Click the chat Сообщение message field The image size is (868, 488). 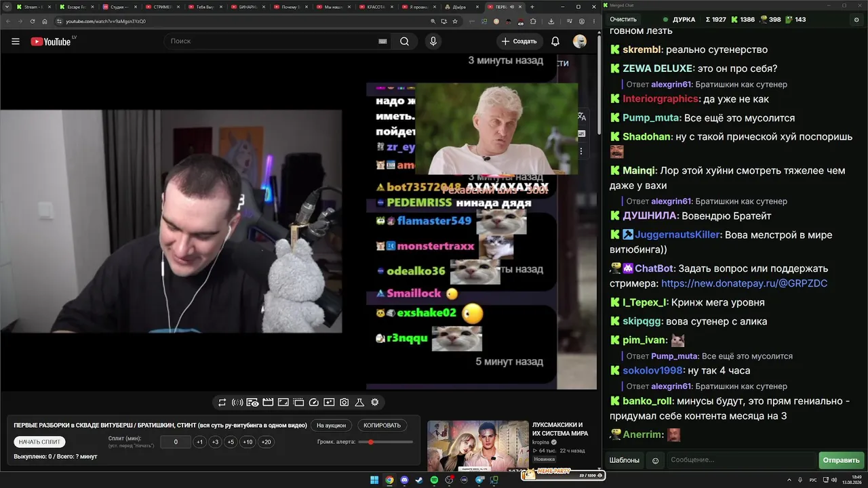(x=741, y=460)
